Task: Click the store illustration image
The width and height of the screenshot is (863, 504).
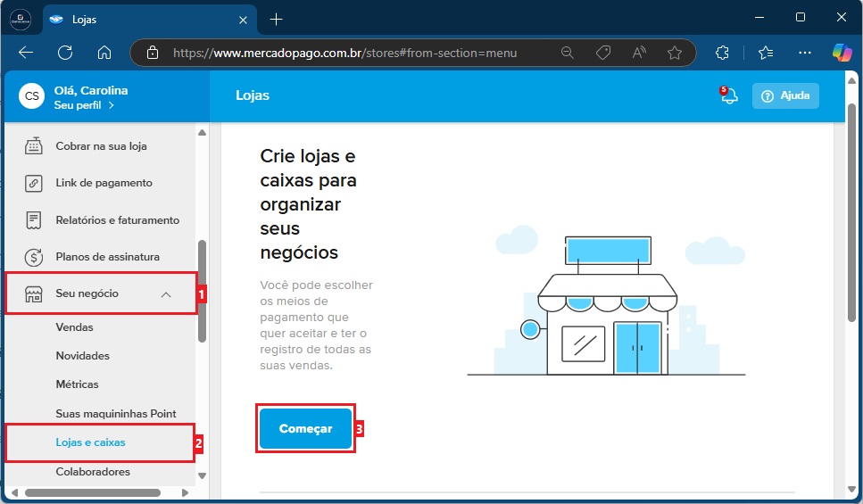Action: coord(606,301)
